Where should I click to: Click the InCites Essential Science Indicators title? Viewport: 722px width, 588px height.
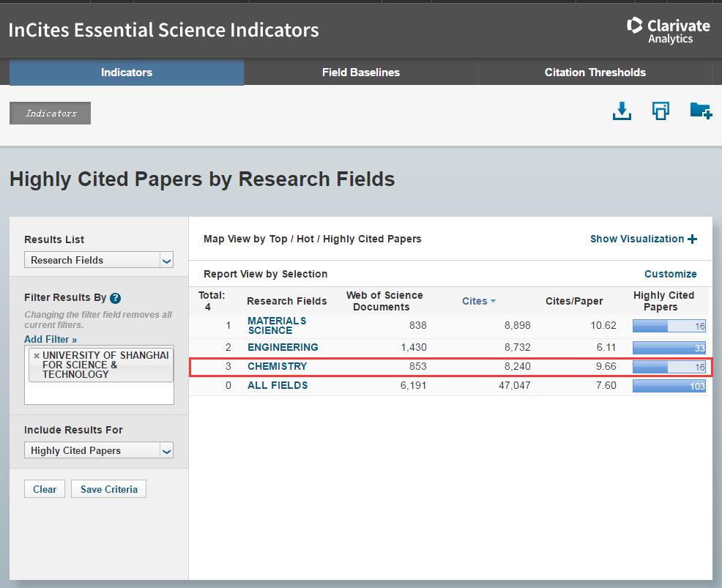[x=163, y=30]
